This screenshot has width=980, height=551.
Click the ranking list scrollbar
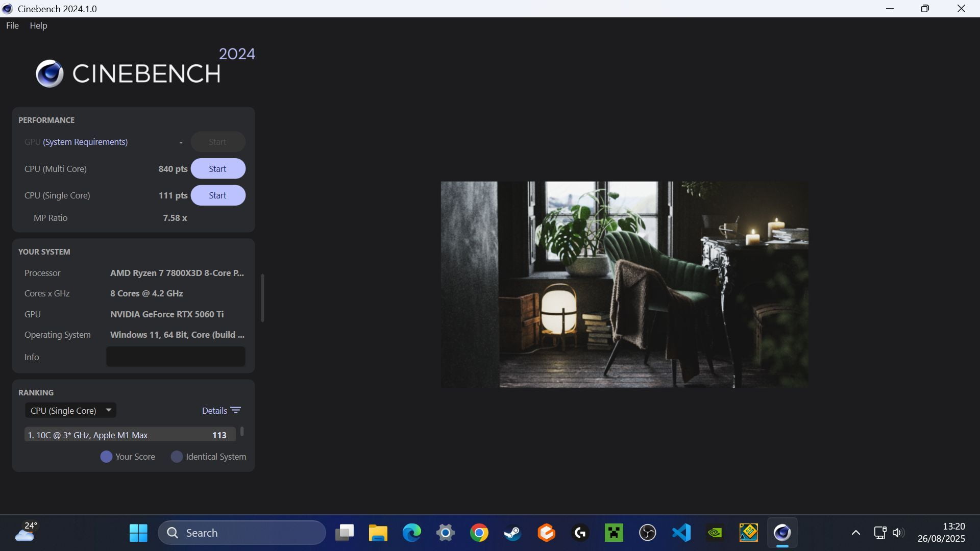click(x=242, y=432)
